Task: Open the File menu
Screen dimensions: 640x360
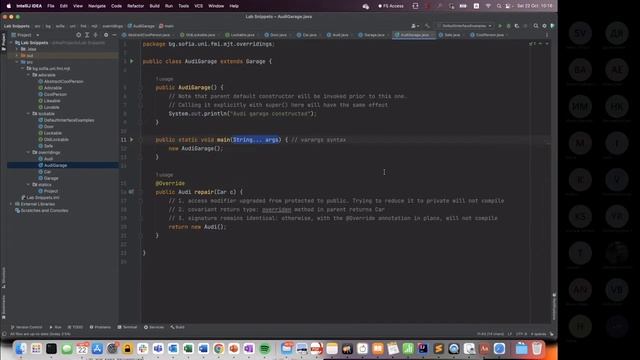Action: tap(51, 6)
